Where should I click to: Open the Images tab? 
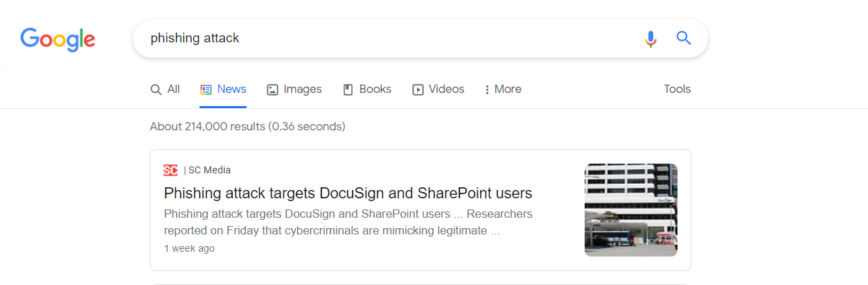point(294,89)
